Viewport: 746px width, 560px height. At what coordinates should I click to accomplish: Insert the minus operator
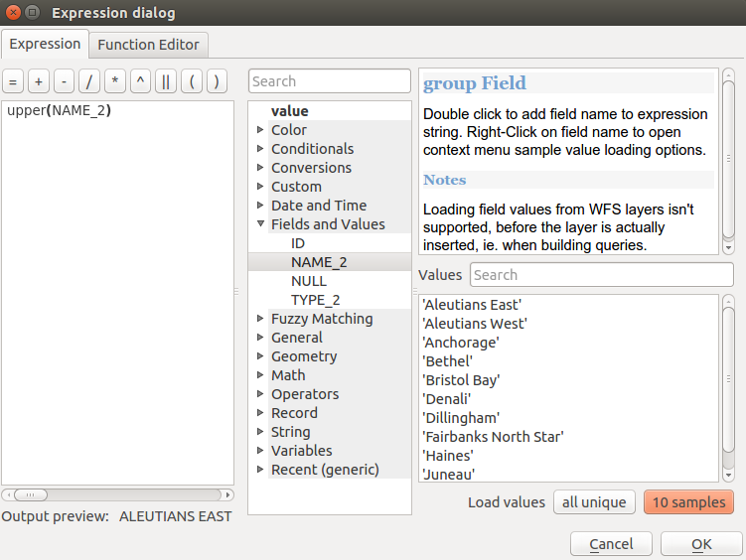[64, 81]
